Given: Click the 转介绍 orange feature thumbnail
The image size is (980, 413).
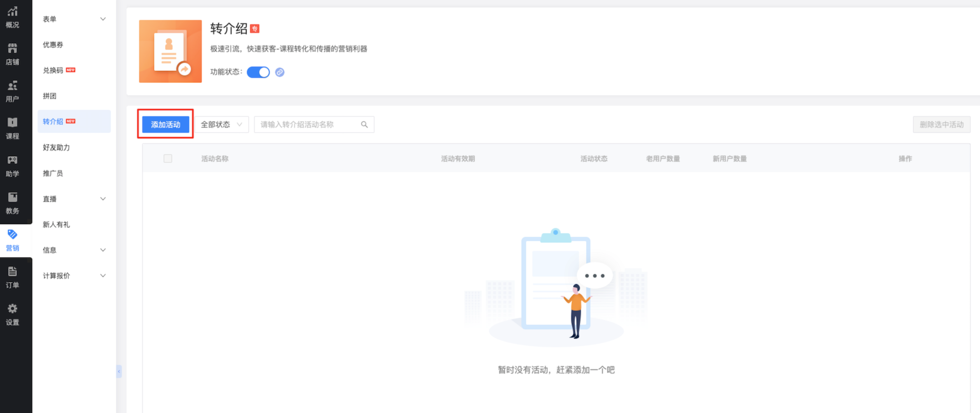Looking at the screenshot, I should coord(170,51).
